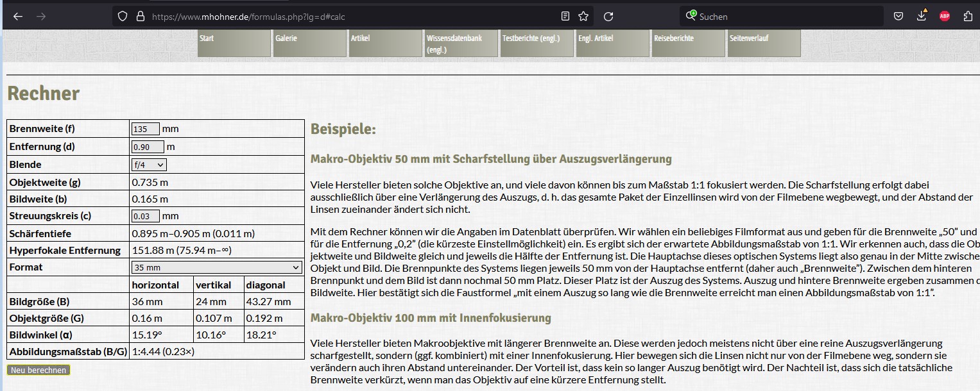Viewport: 980px width, 391px height.
Task: Click the Seitenverlauf navigation button
Action: (x=764, y=43)
